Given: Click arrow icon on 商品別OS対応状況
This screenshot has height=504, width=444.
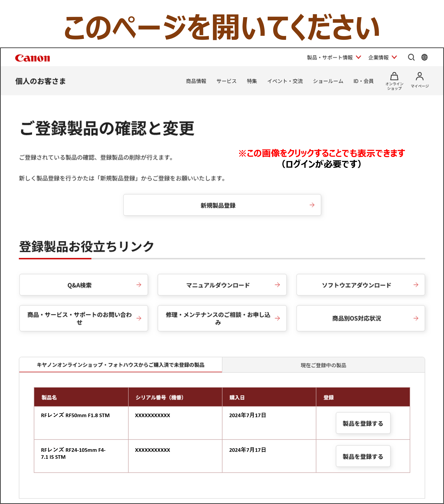Looking at the screenshot, I should (416, 318).
